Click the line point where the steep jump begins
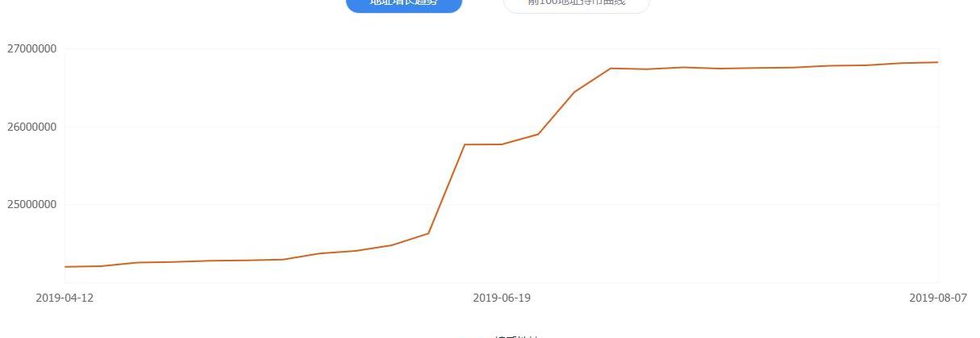 (x=428, y=233)
